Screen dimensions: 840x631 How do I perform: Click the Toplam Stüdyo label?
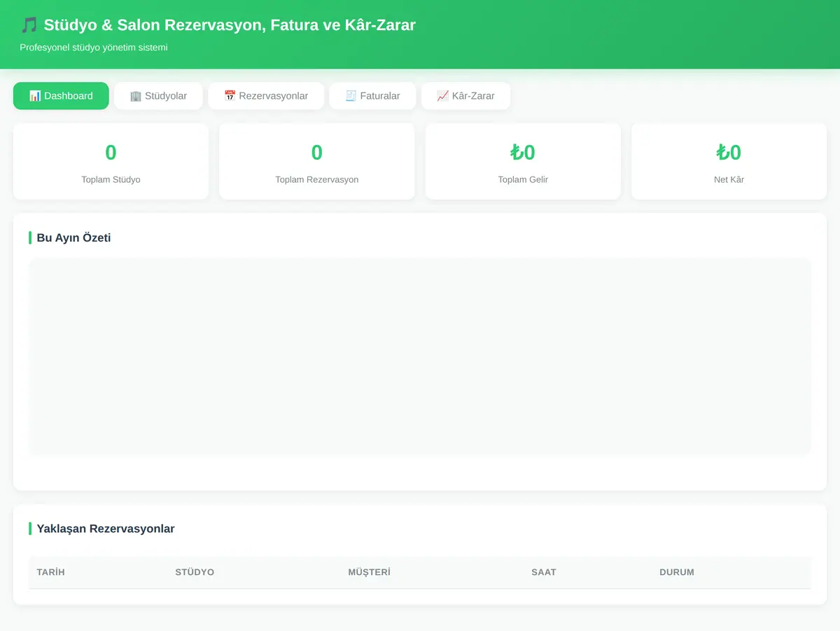point(111,180)
